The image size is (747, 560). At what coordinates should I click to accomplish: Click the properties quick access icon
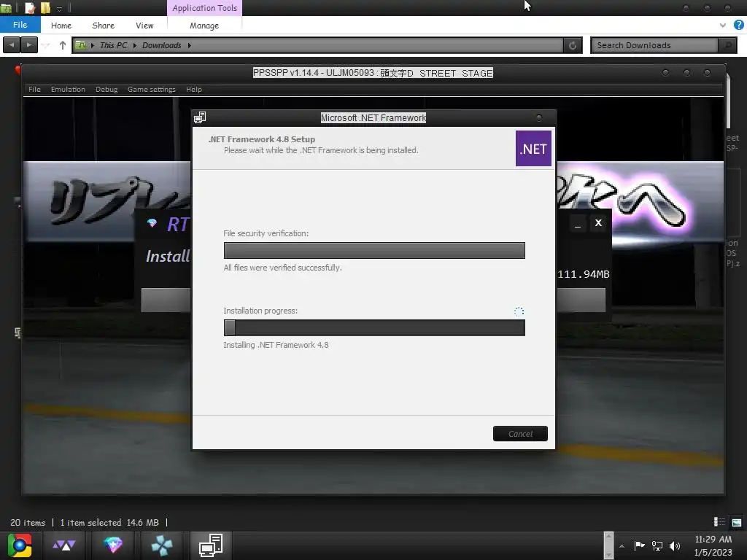(x=29, y=7)
